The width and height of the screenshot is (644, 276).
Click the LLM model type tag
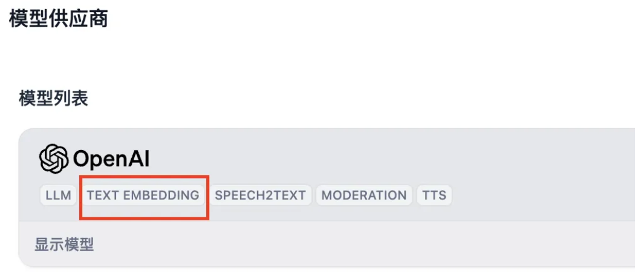tap(58, 195)
